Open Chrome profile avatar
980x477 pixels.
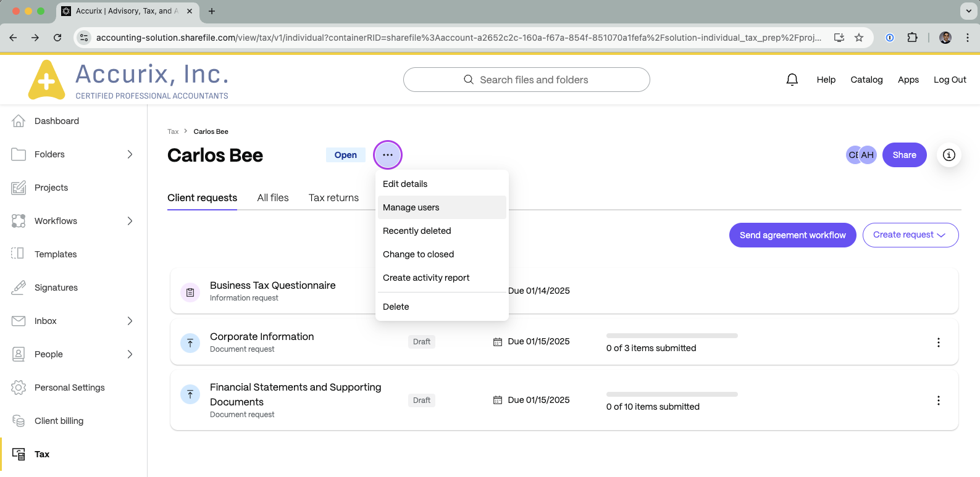click(x=945, y=38)
